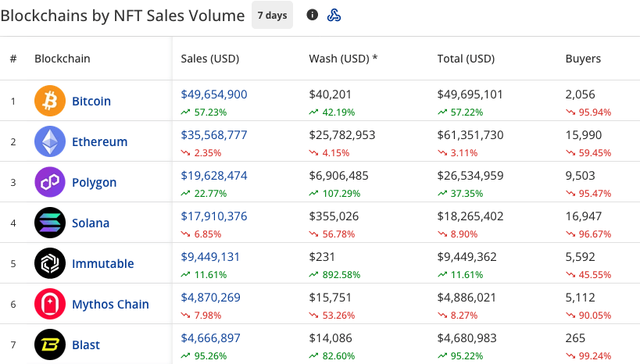Click the Bitcoin logo icon
This screenshot has height=364, width=640.
click(x=50, y=101)
